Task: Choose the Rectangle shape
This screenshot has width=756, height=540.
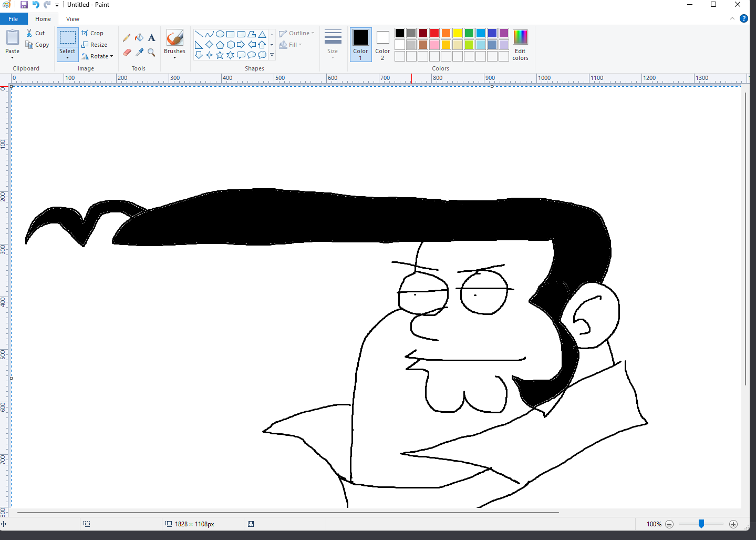Action: pyautogui.click(x=230, y=34)
